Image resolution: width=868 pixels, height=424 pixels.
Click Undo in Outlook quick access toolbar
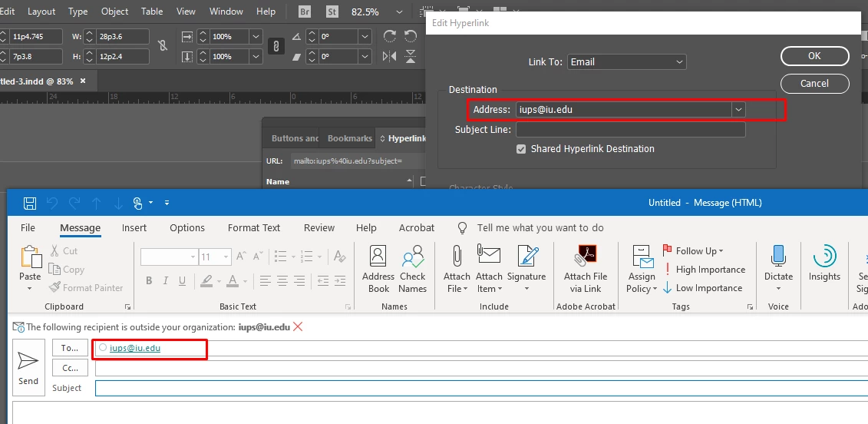click(52, 203)
